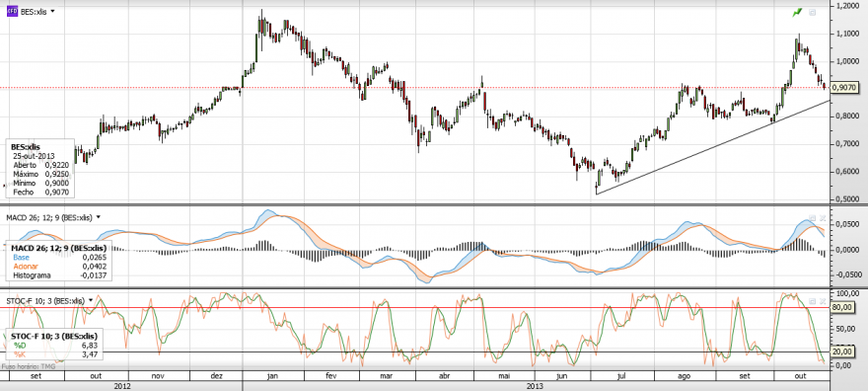Select the ascending black trendline
This screenshot has width=868, height=391.
point(712,147)
